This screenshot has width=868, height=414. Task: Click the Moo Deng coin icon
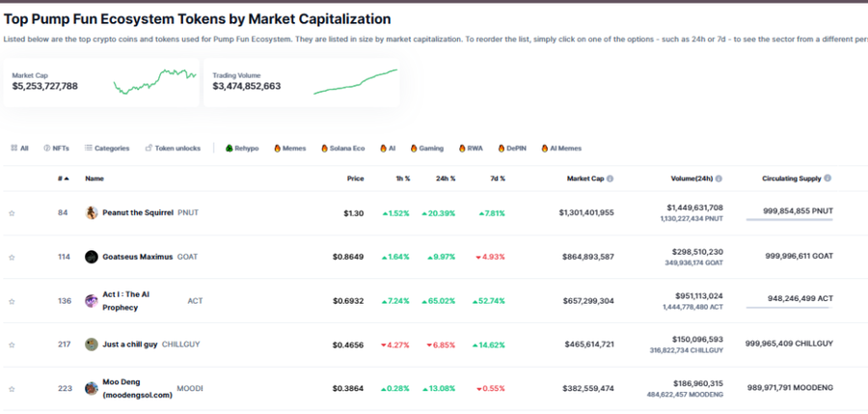click(x=92, y=388)
